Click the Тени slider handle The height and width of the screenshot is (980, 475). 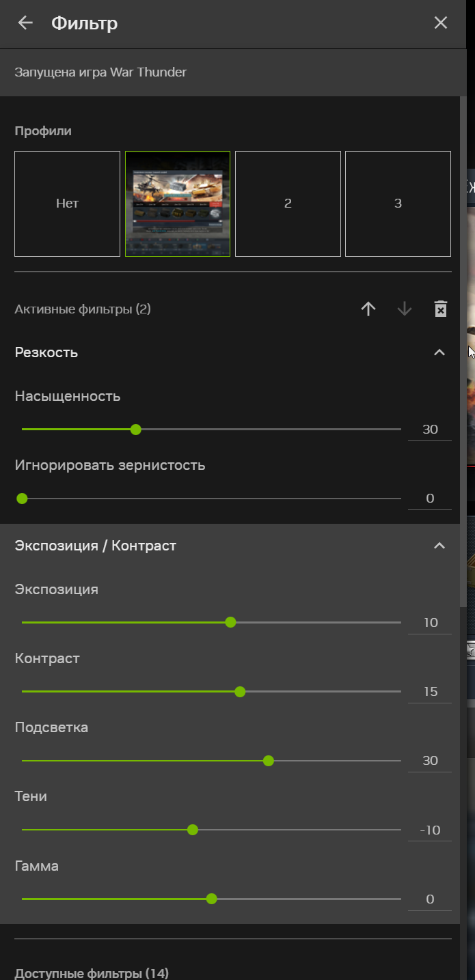[193, 830]
